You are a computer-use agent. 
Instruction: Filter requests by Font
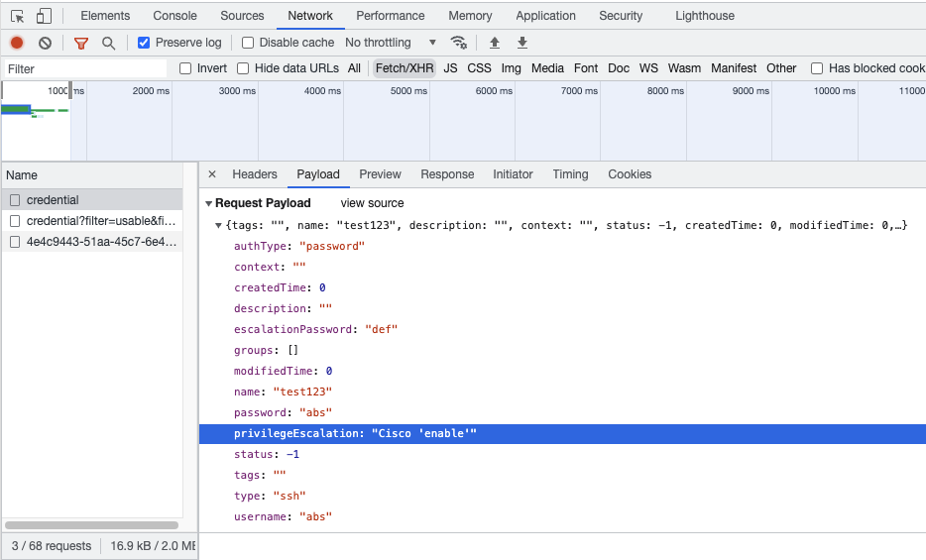586,68
